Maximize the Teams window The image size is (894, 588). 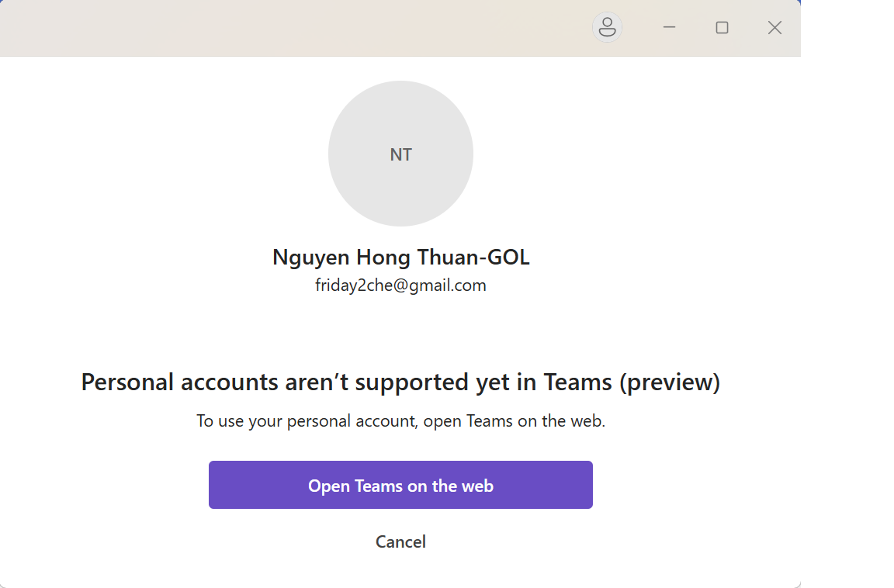722,27
